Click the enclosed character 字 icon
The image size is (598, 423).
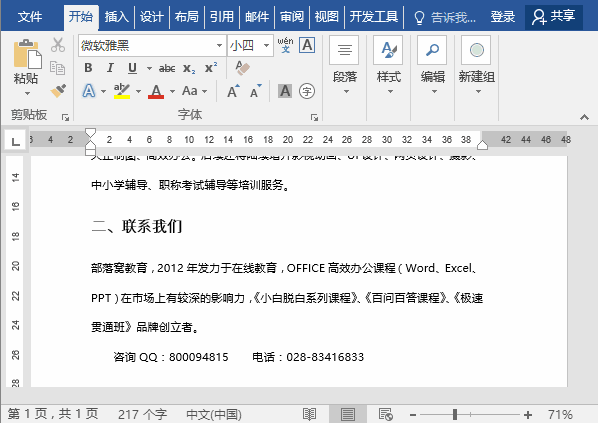307,91
